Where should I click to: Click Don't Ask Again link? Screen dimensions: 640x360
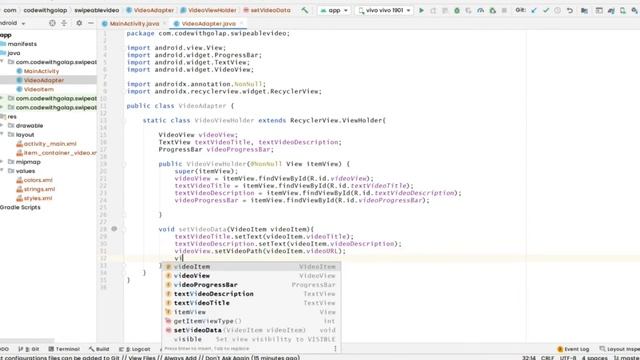click(228, 357)
